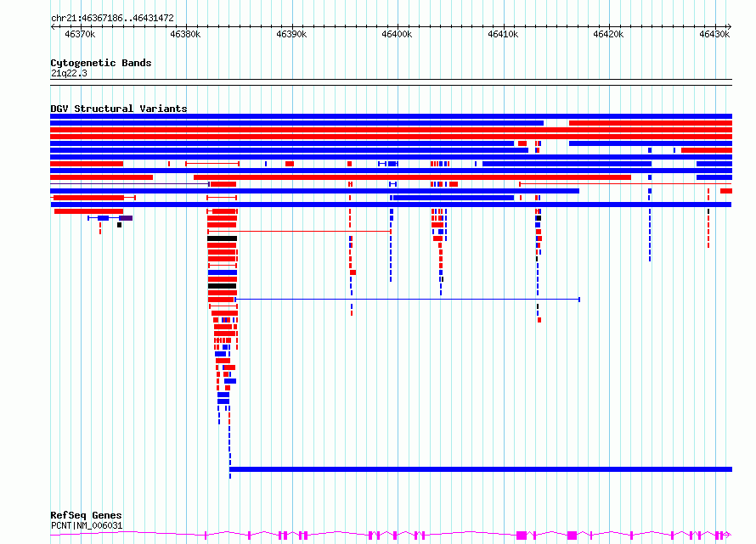Click the thin blue line variant spanning 46385k to 46417k
Screen dimensions: 756x544
click(x=407, y=300)
